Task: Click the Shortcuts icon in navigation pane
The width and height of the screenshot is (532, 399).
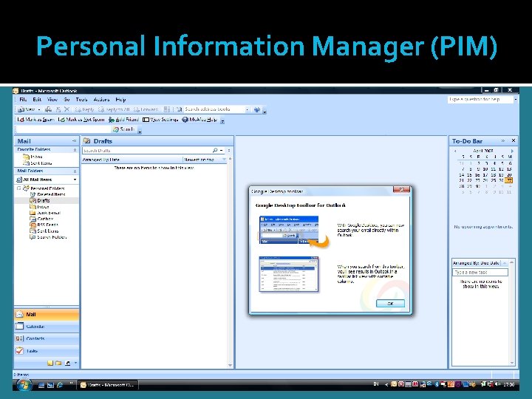Action: [x=67, y=363]
